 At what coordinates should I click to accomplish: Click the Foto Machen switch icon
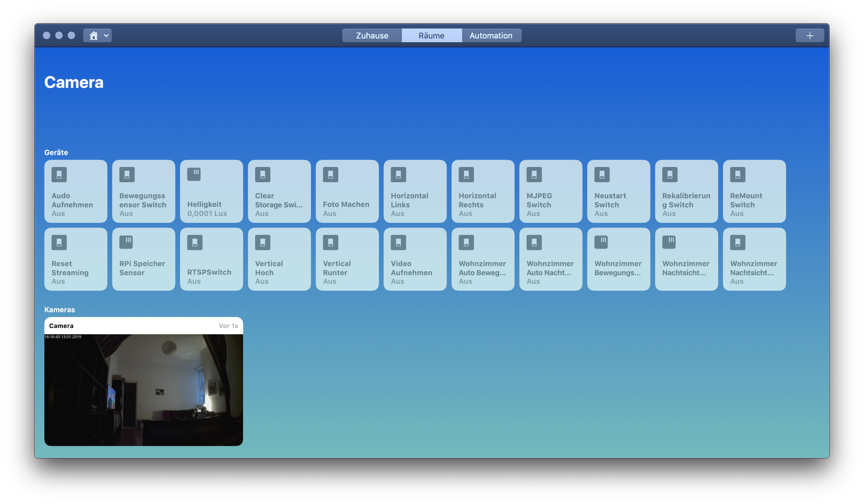[331, 174]
